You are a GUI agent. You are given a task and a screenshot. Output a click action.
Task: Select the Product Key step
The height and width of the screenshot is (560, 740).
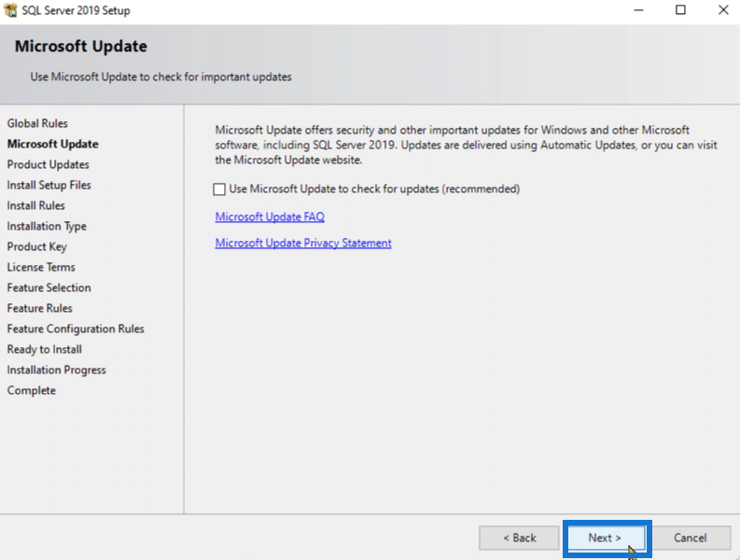click(x=36, y=246)
